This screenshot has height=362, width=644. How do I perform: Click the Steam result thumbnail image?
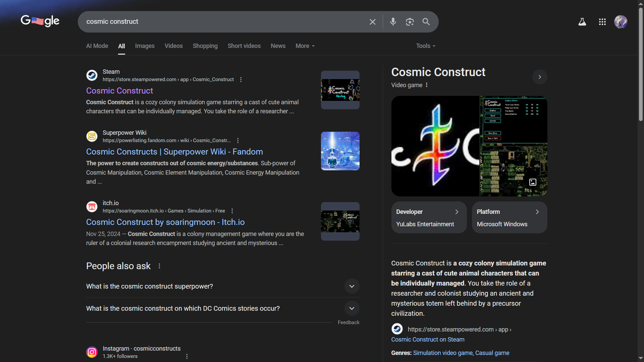coord(340,90)
